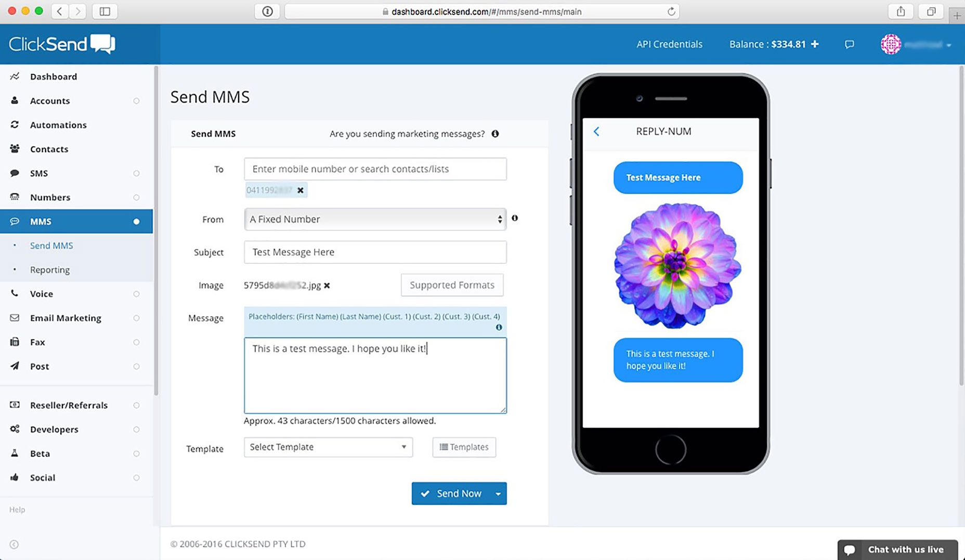Click the marketing messages info icon
Viewport: 965px width, 560px height.
(x=495, y=134)
